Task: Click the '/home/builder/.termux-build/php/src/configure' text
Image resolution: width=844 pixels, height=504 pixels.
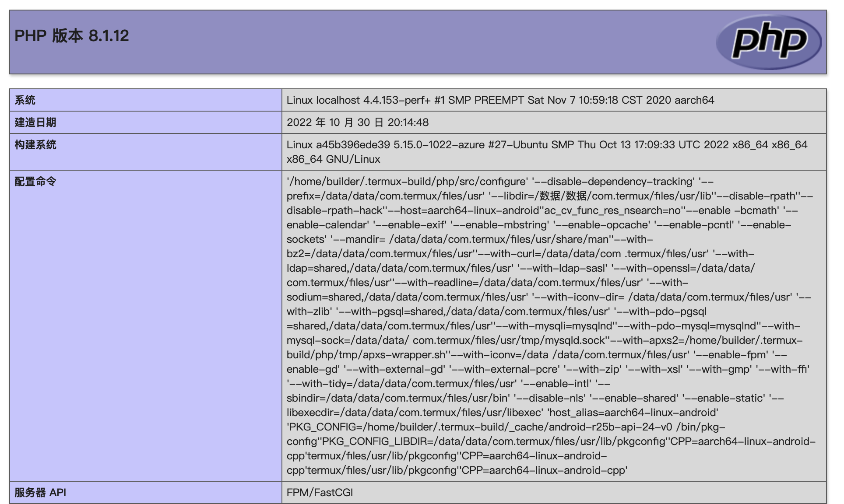Action: pos(407,182)
